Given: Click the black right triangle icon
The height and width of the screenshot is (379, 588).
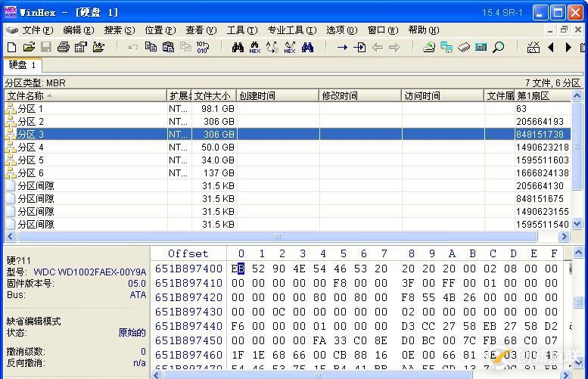Looking at the screenshot, I should [x=568, y=47].
